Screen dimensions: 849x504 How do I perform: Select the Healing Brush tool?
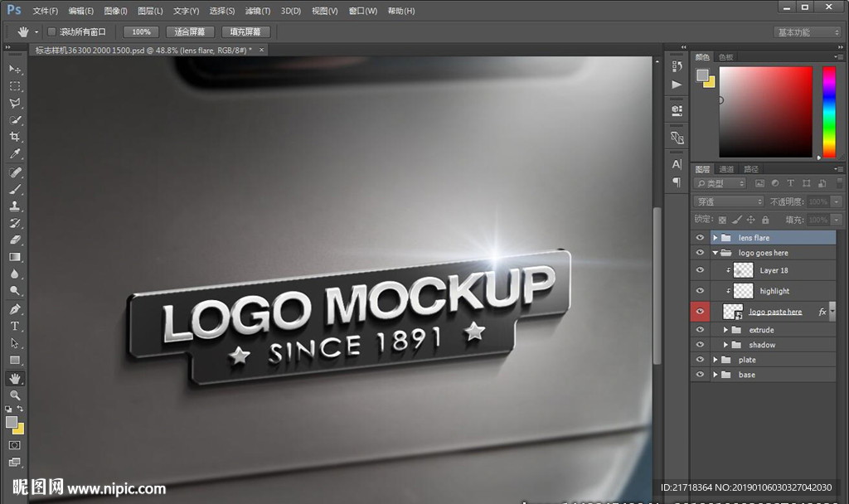15,172
